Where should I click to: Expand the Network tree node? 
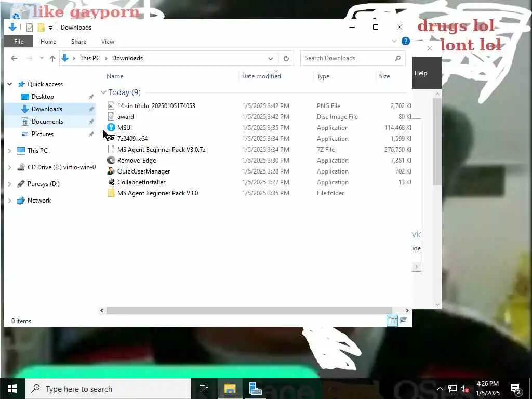click(10, 201)
